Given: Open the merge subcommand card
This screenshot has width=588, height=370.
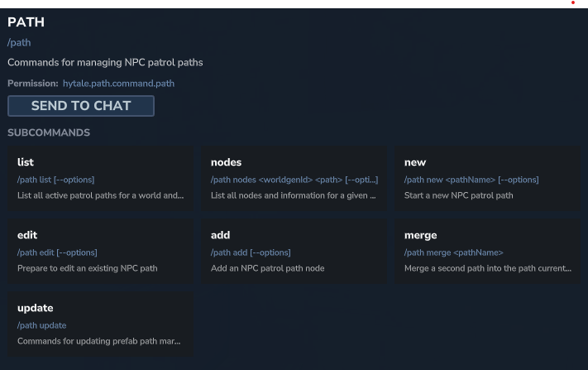Looking at the screenshot, I should (x=488, y=251).
